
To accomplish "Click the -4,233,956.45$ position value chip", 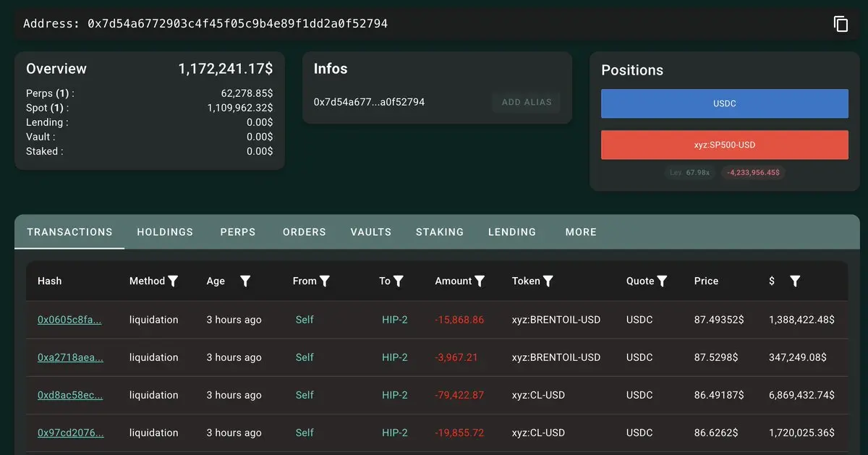I will [754, 173].
